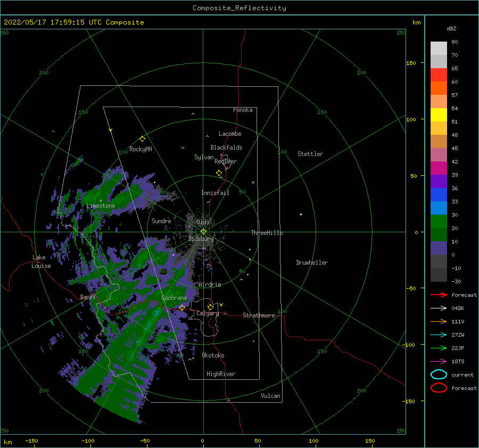
Task: Click the yellow diamond marker near RockyMH
Action: (142, 139)
